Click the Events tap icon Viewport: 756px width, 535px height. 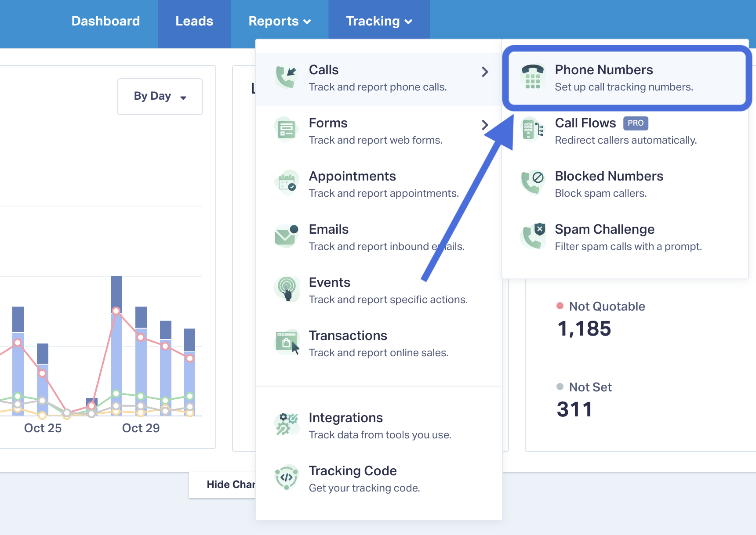coord(286,289)
